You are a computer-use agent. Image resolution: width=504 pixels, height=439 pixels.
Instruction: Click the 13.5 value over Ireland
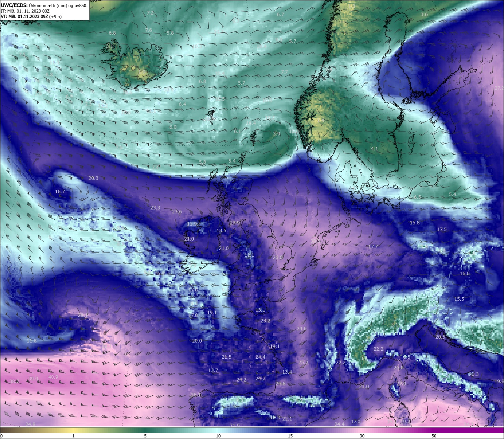point(221,231)
